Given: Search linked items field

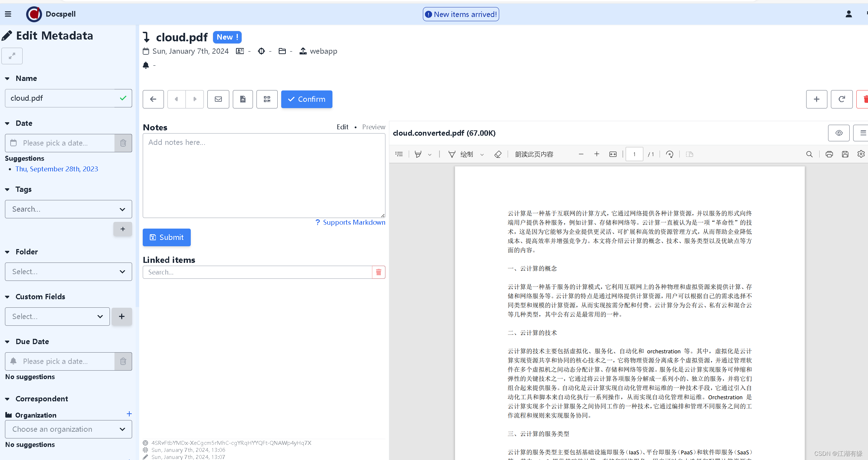Looking at the screenshot, I should (258, 272).
